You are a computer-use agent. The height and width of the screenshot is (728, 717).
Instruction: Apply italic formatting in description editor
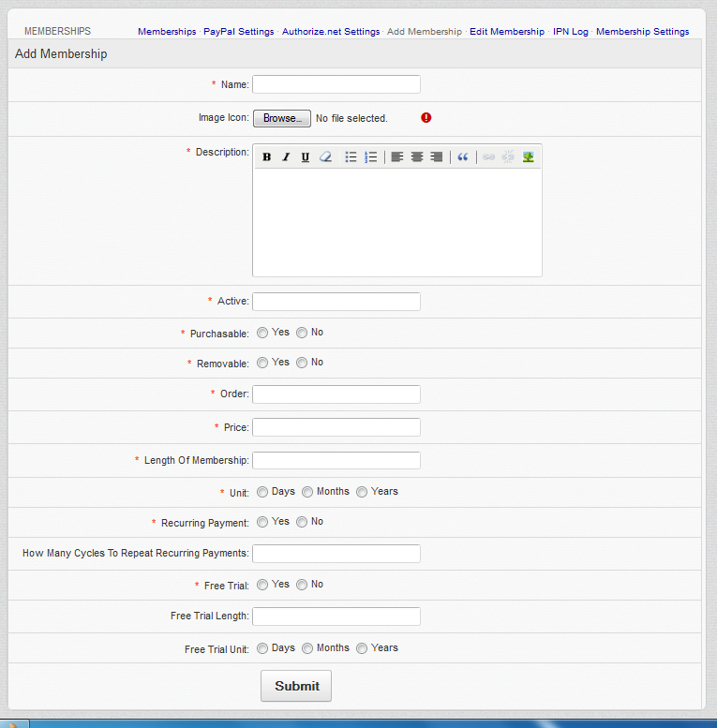286,157
